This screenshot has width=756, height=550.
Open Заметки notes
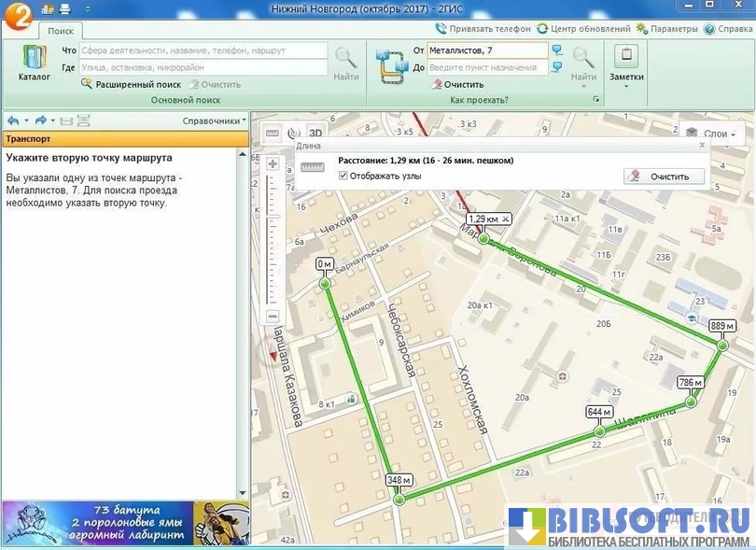coord(626,63)
